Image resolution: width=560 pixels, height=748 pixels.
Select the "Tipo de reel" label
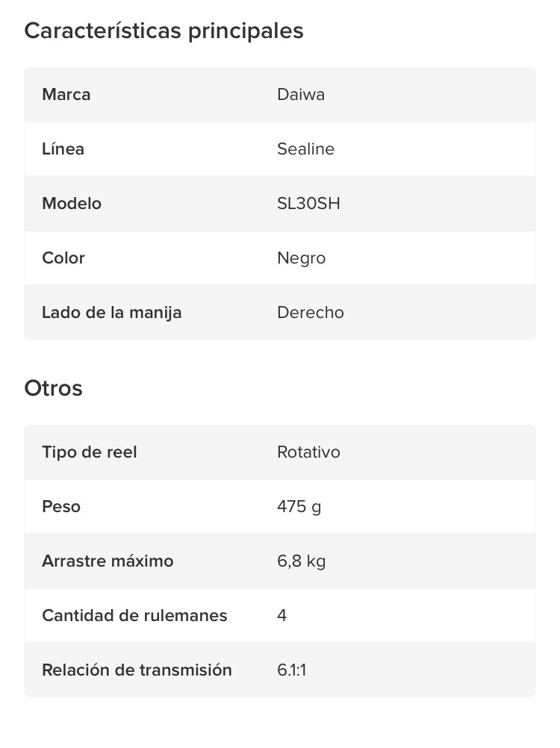pos(90,452)
